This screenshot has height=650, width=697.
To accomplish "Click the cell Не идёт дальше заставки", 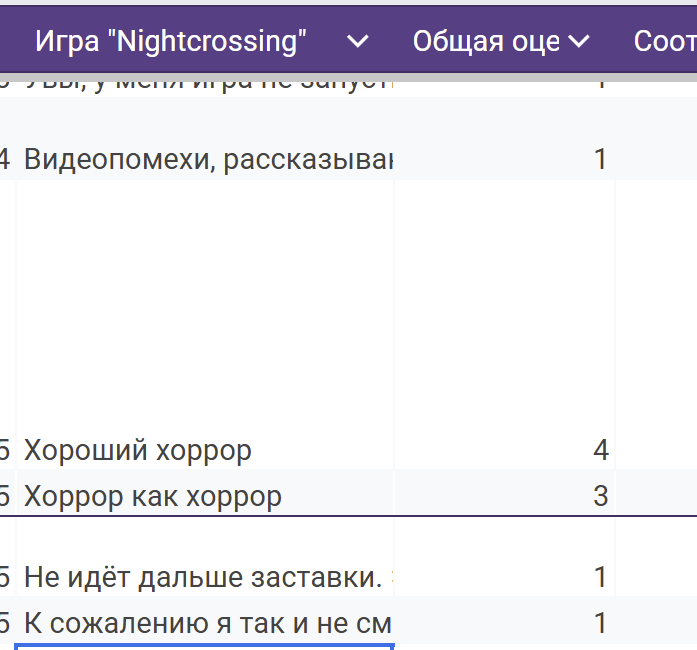I will (x=203, y=577).
